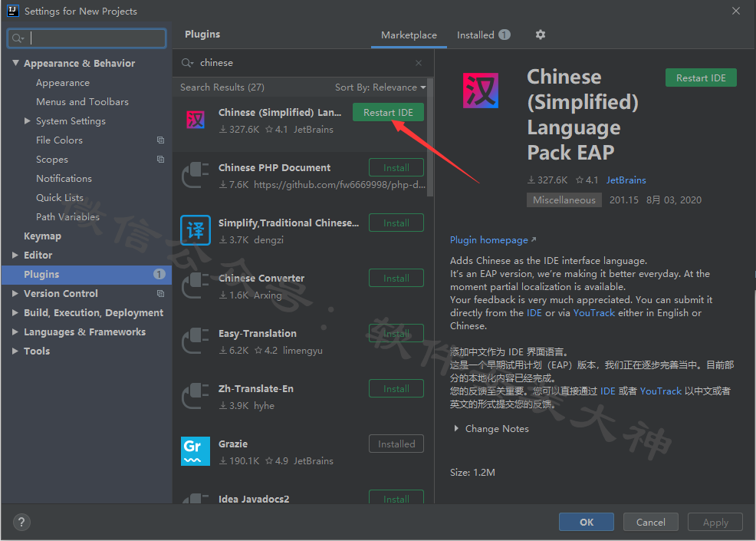This screenshot has width=756, height=541.
Task: Focus the plugin search field containing chinese
Action: point(304,63)
